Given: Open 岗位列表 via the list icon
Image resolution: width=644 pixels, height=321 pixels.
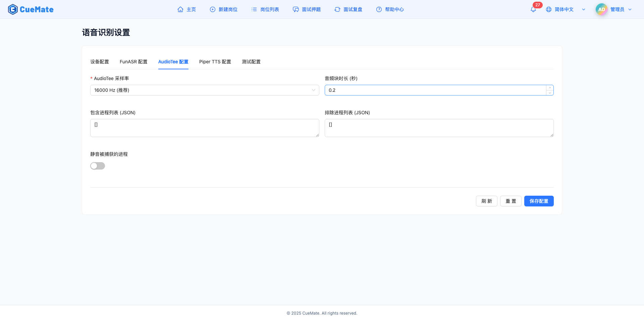Looking at the screenshot, I should pyautogui.click(x=254, y=9).
